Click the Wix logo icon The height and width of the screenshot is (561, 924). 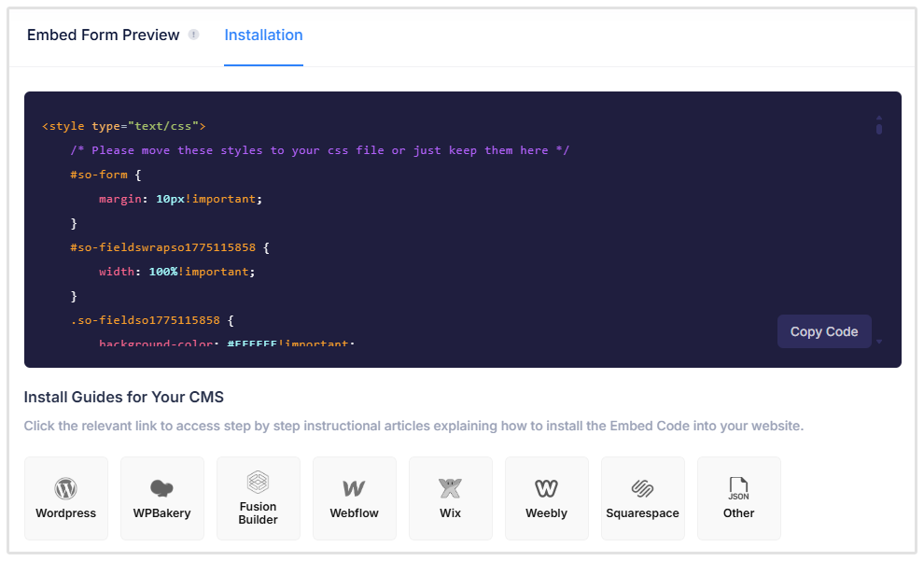tap(450, 487)
